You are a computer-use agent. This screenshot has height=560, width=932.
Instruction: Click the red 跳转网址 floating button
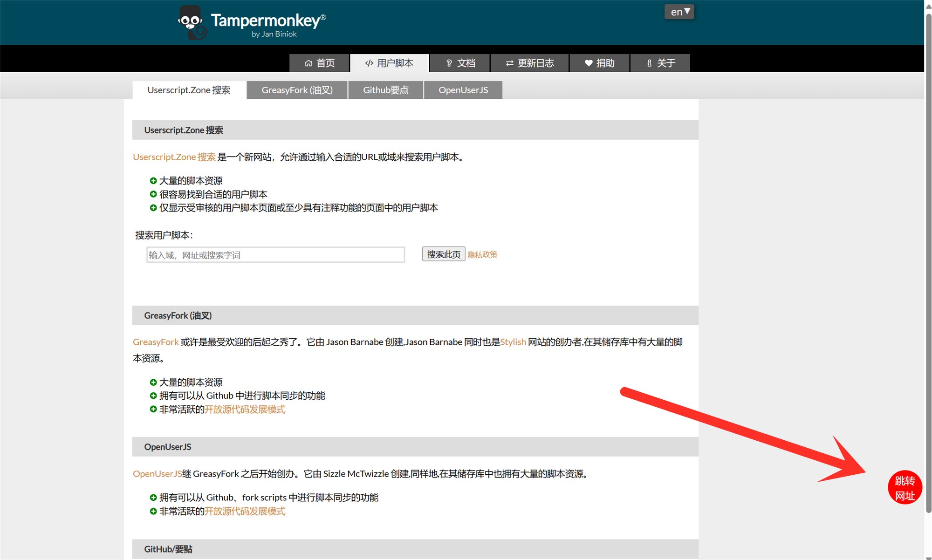point(905,488)
